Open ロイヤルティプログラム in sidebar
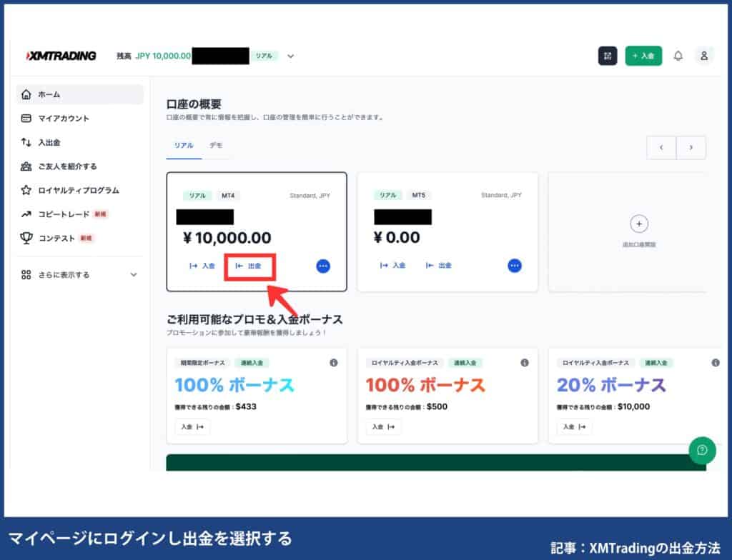The height and width of the screenshot is (560, 732). pyautogui.click(x=80, y=190)
